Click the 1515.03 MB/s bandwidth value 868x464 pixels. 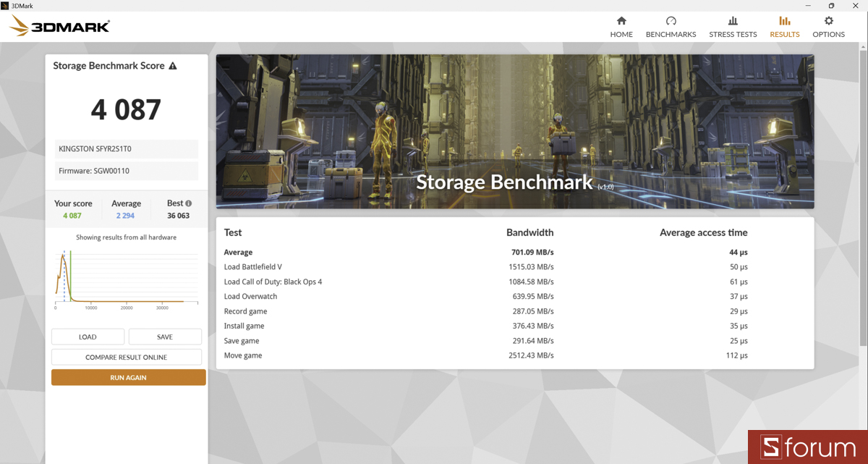tap(531, 267)
